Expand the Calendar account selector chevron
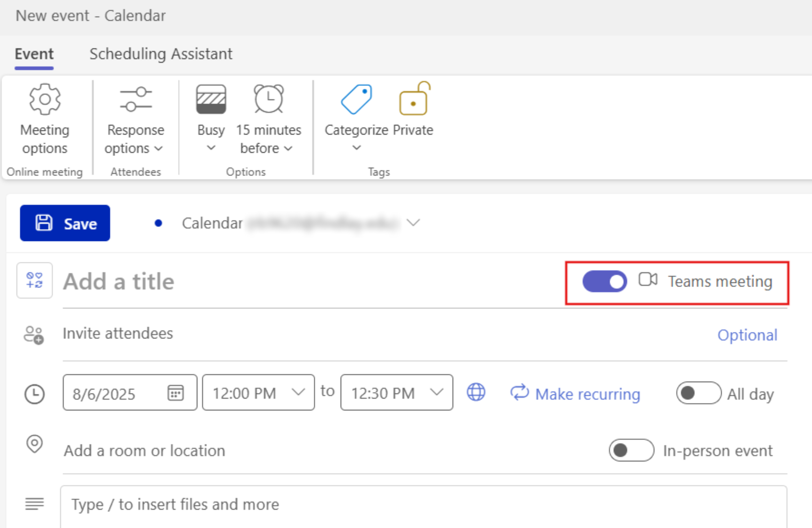 (x=413, y=223)
